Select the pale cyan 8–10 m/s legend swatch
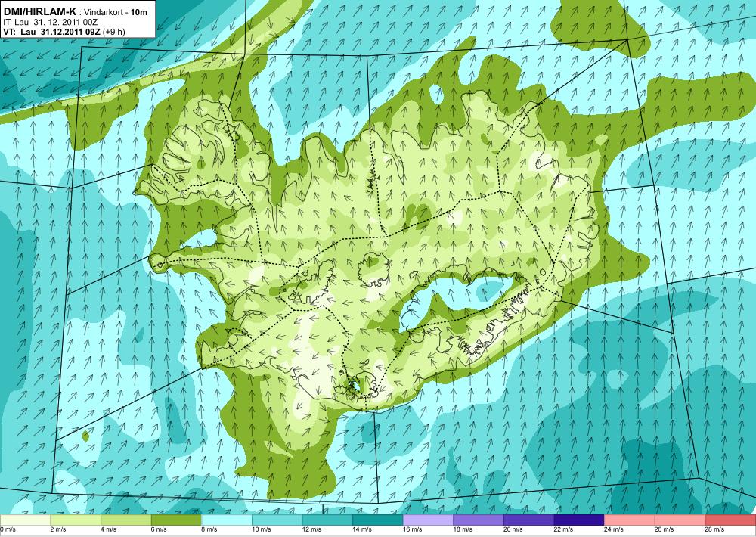The width and height of the screenshot is (756, 537). point(227,520)
